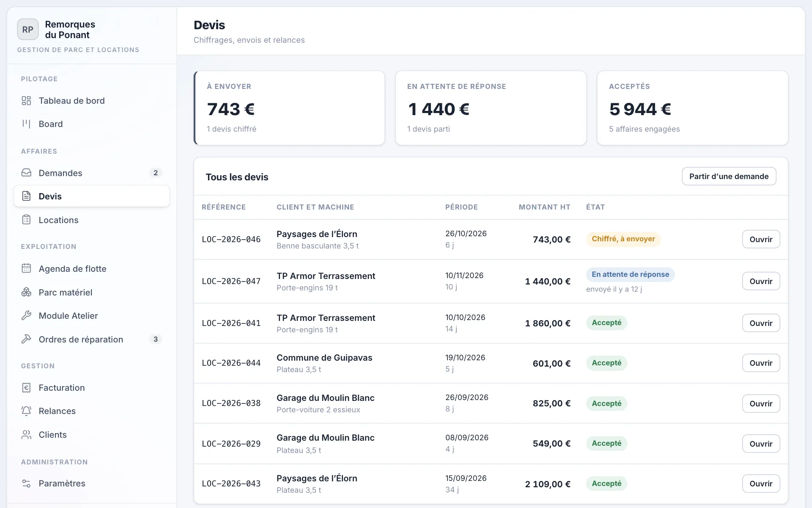
Task: Click the Partir d'une demande button
Action: pyautogui.click(x=729, y=176)
